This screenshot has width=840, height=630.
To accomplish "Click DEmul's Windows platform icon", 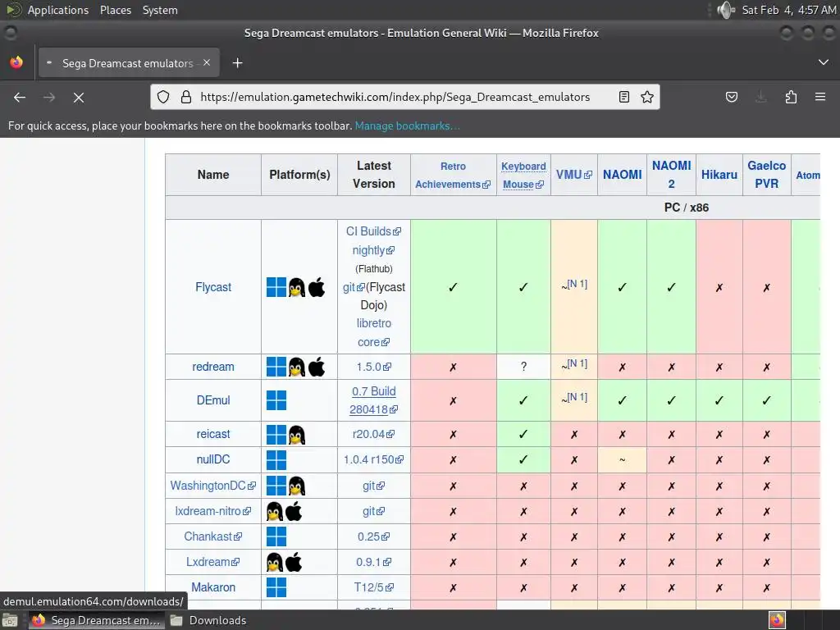I will coord(276,400).
